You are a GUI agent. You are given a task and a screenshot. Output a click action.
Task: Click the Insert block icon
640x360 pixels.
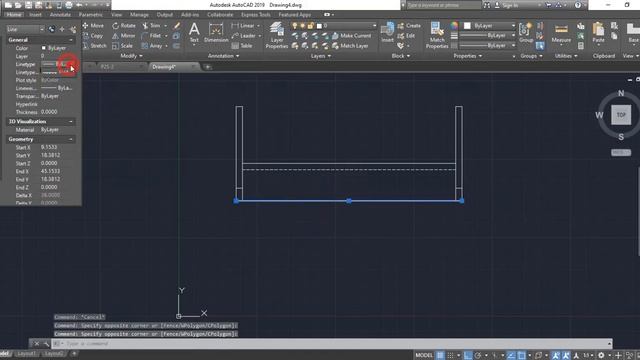coord(387,32)
